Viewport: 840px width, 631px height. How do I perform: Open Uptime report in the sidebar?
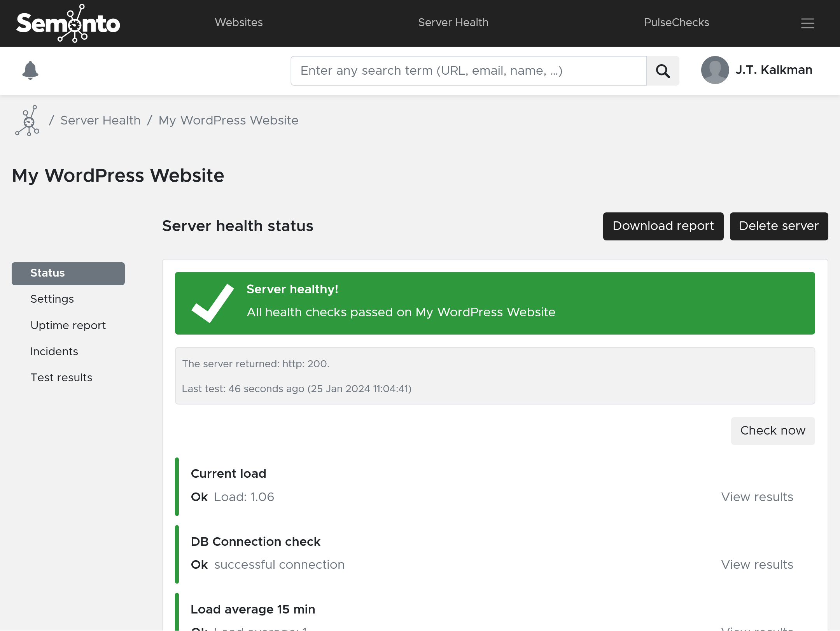pos(68,326)
